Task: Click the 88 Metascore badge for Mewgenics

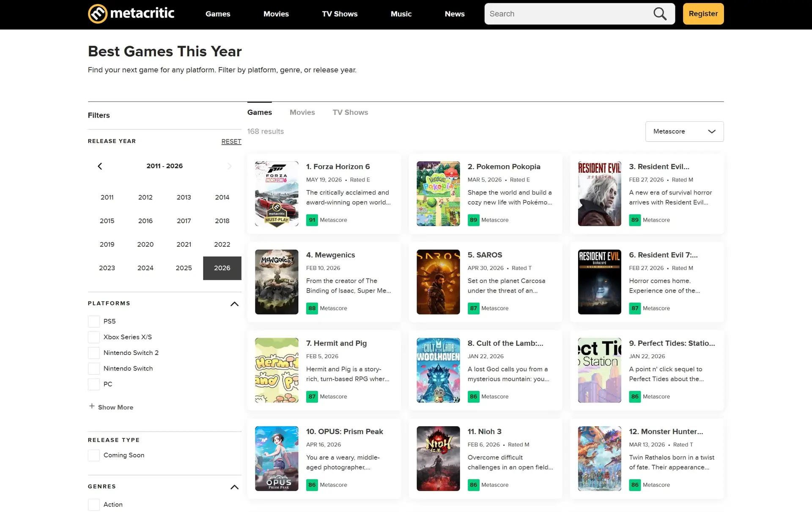Action: 312,308
